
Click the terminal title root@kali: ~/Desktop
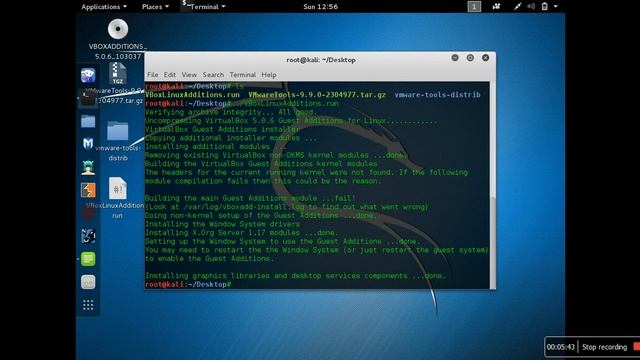pos(321,60)
